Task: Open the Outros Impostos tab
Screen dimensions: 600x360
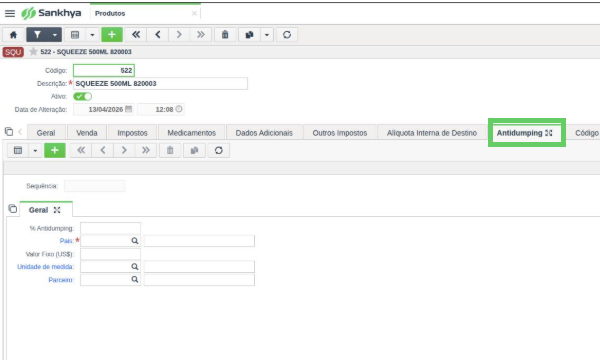Action: 340,133
